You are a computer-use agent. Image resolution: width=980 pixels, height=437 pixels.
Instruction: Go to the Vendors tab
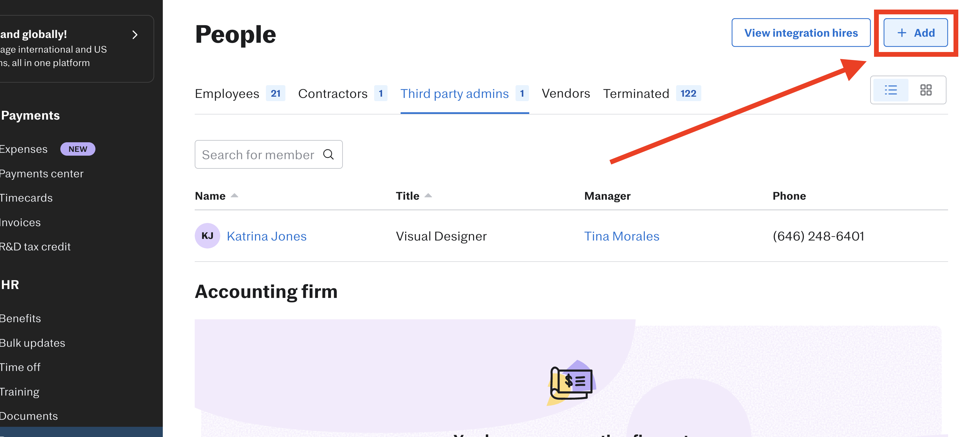click(566, 93)
